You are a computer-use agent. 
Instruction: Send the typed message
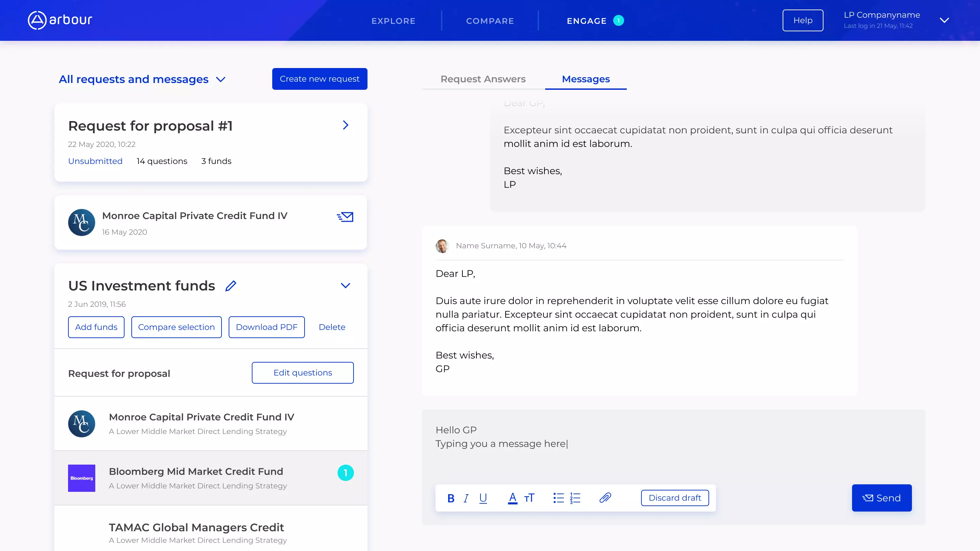(882, 498)
